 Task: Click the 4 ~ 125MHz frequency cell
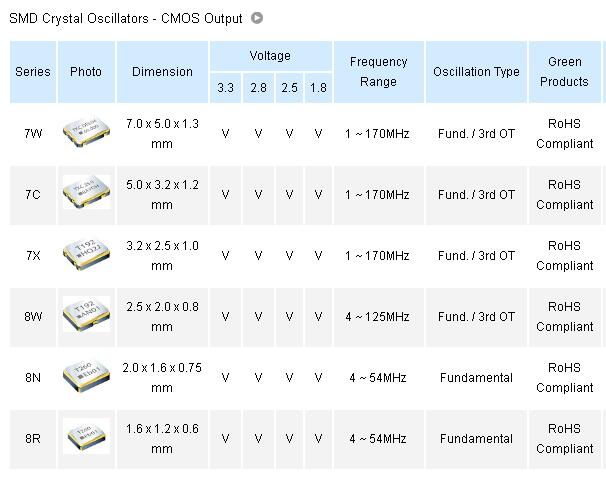click(378, 317)
